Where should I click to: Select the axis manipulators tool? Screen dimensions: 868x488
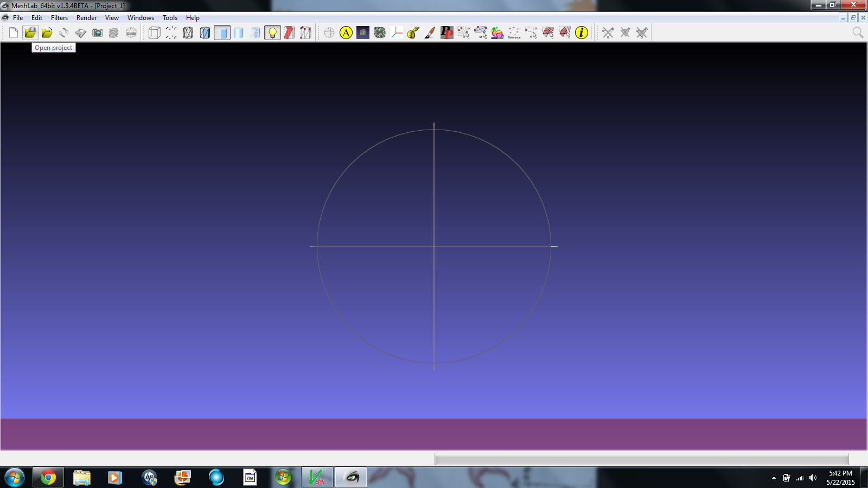coord(397,33)
